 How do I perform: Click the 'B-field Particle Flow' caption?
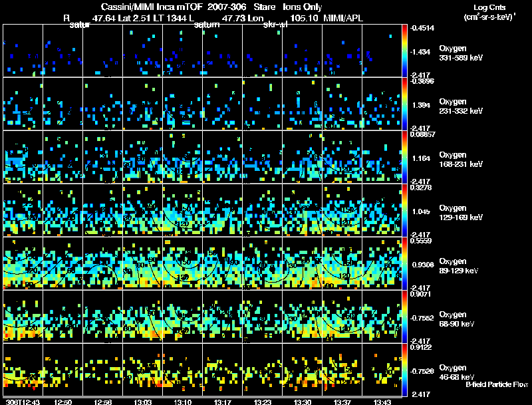click(x=497, y=384)
